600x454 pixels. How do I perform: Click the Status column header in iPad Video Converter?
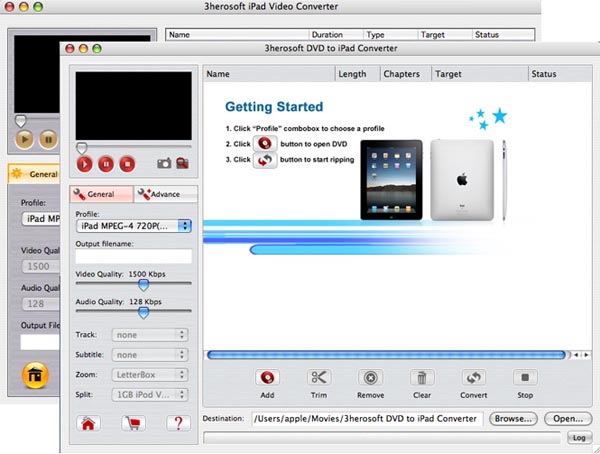pyautogui.click(x=503, y=34)
